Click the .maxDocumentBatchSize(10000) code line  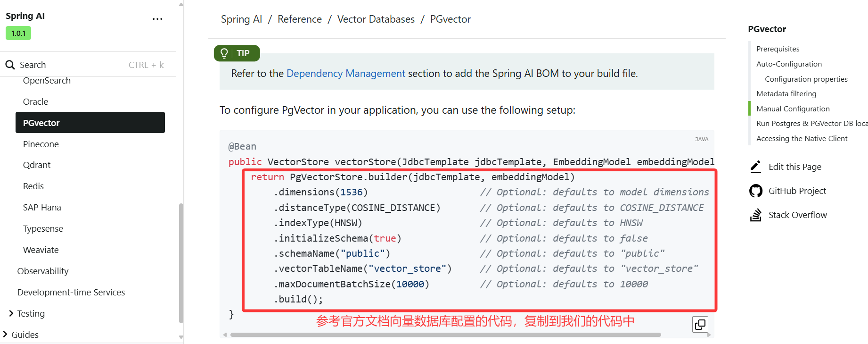pos(352,284)
